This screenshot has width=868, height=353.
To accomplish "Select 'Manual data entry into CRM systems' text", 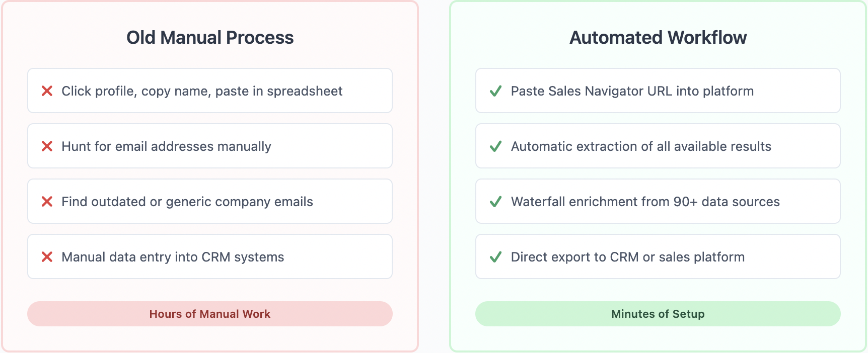I will (173, 257).
